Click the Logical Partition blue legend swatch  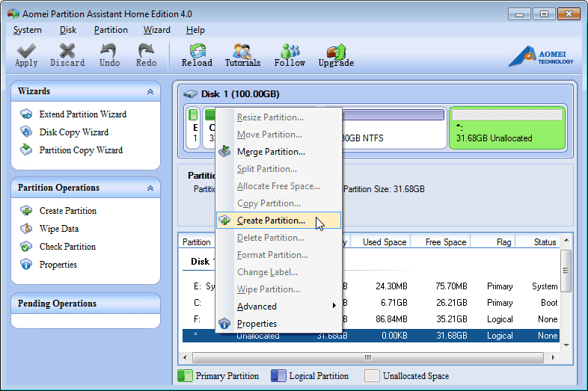278,375
